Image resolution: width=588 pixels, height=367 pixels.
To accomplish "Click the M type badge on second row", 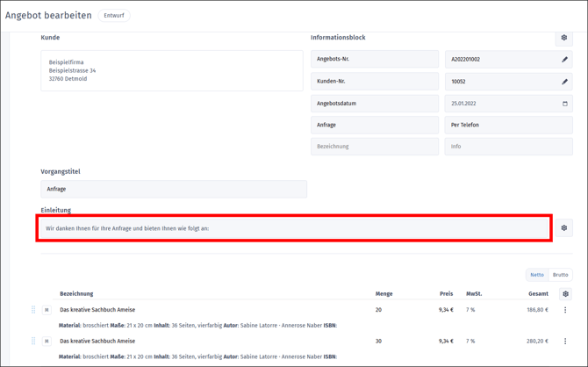I will pos(47,342).
